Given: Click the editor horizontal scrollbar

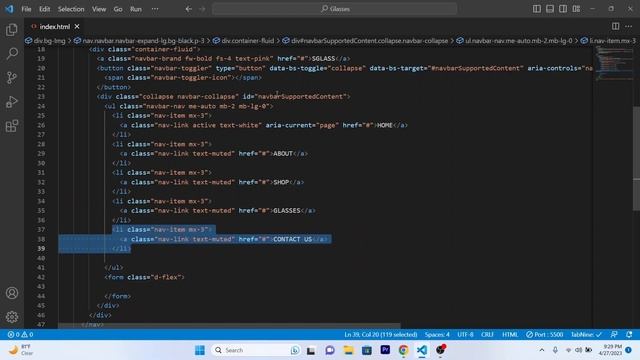Looking at the screenshot, I should point(229,326).
